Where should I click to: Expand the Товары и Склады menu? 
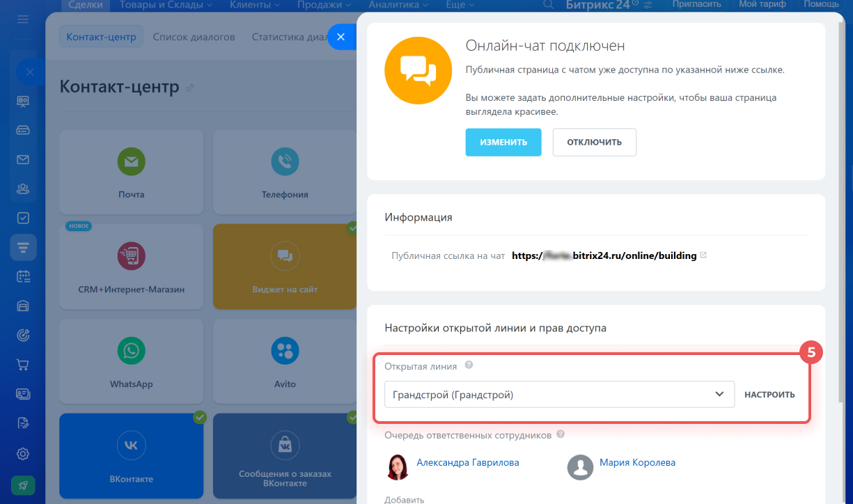coord(166,5)
